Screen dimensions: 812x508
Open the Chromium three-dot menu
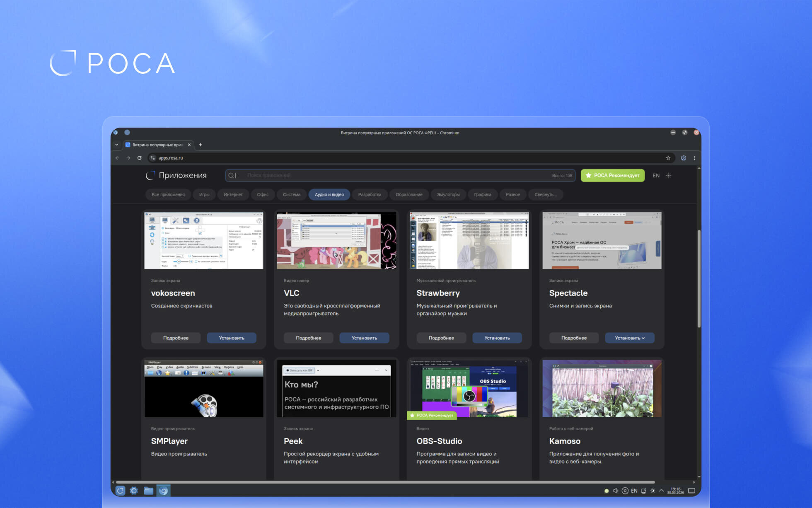695,158
